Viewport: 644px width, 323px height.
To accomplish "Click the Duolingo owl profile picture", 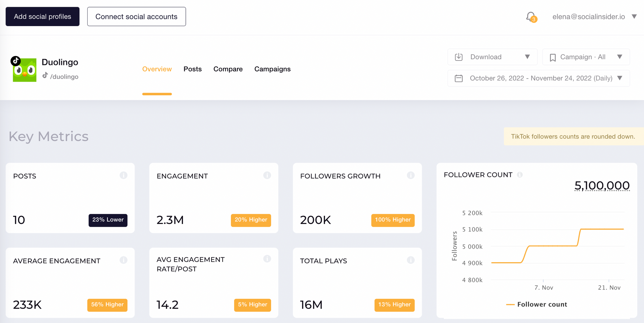I will pyautogui.click(x=24, y=70).
